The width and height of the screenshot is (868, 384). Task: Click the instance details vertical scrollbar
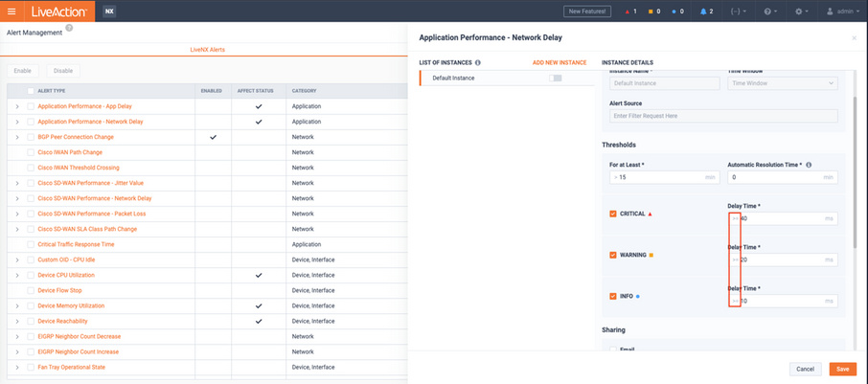tap(856, 171)
